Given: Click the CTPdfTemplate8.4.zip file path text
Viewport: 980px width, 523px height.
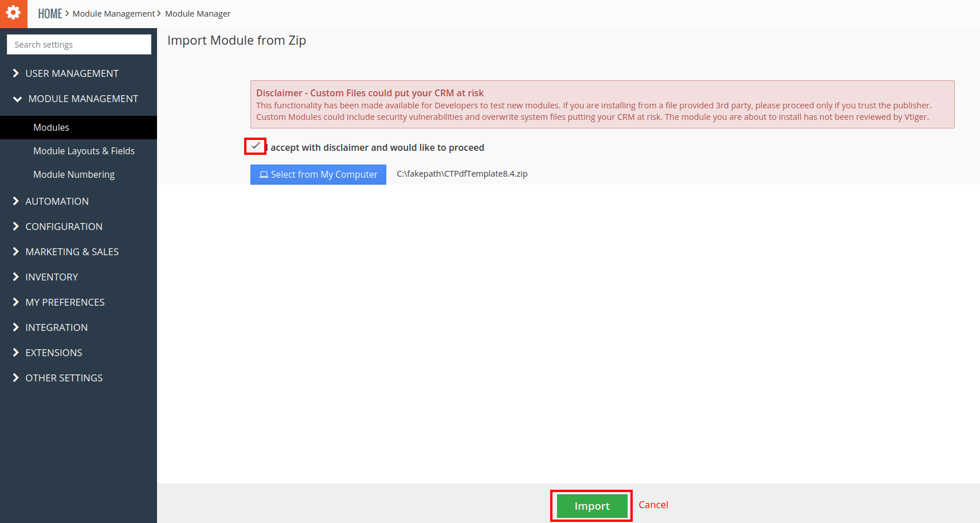Looking at the screenshot, I should pos(462,174).
